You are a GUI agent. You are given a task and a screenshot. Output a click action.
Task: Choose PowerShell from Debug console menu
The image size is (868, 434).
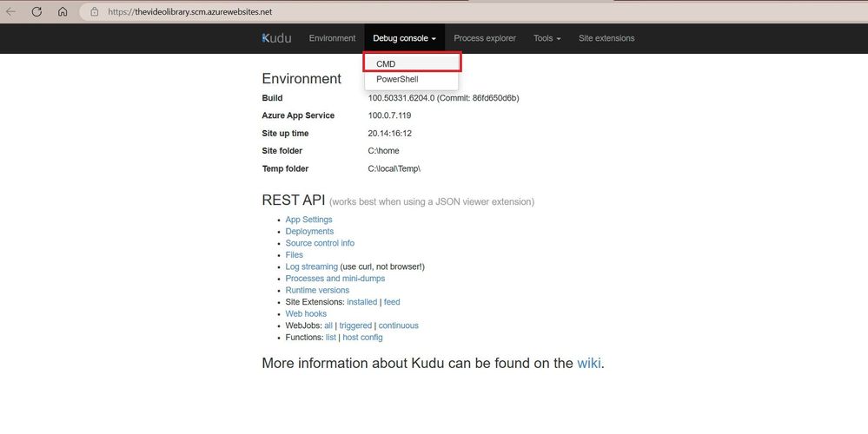[x=411, y=79]
